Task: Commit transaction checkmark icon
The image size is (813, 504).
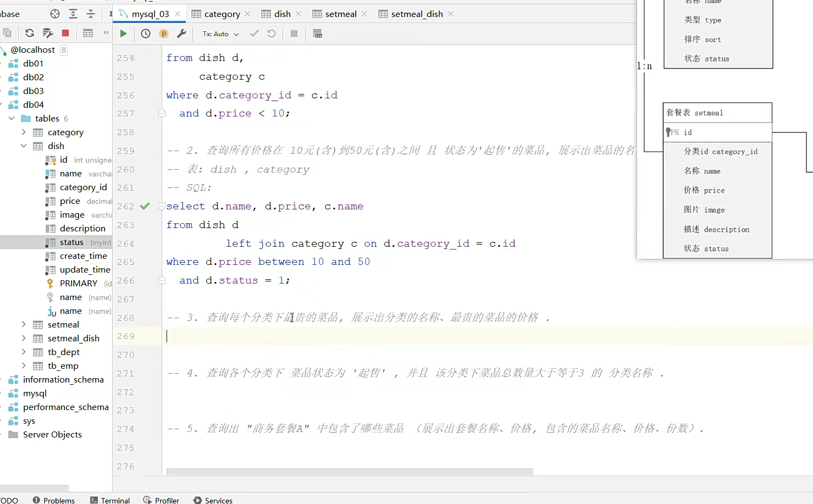Action: coord(254,34)
